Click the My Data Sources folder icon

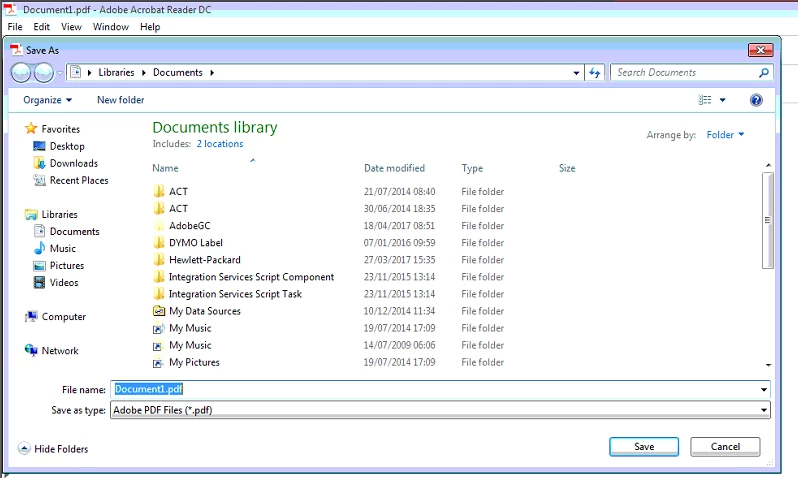click(159, 311)
